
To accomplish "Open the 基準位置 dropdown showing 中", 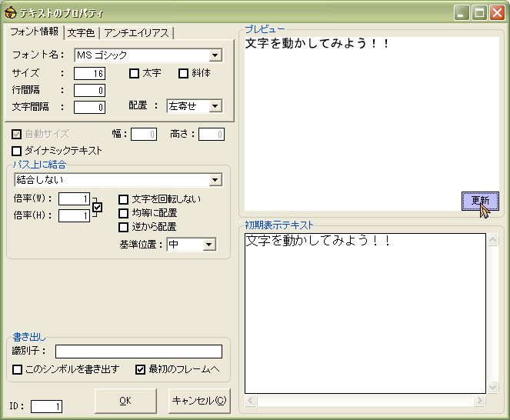I will tap(208, 245).
